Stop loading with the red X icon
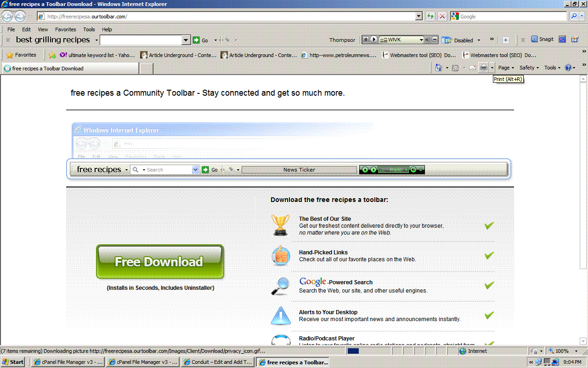This screenshot has width=588, height=368. [442, 17]
